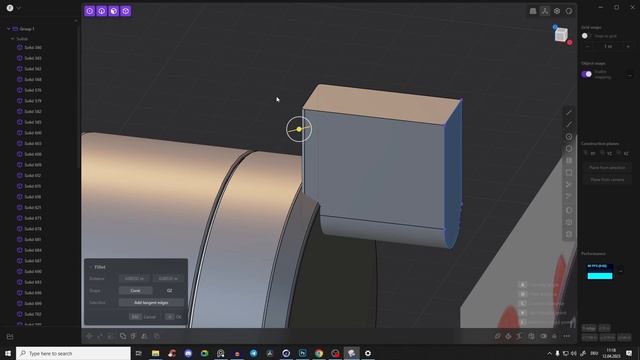Select the Trim scissors tool
This screenshot has width=640, height=360.
pyautogui.click(x=569, y=185)
